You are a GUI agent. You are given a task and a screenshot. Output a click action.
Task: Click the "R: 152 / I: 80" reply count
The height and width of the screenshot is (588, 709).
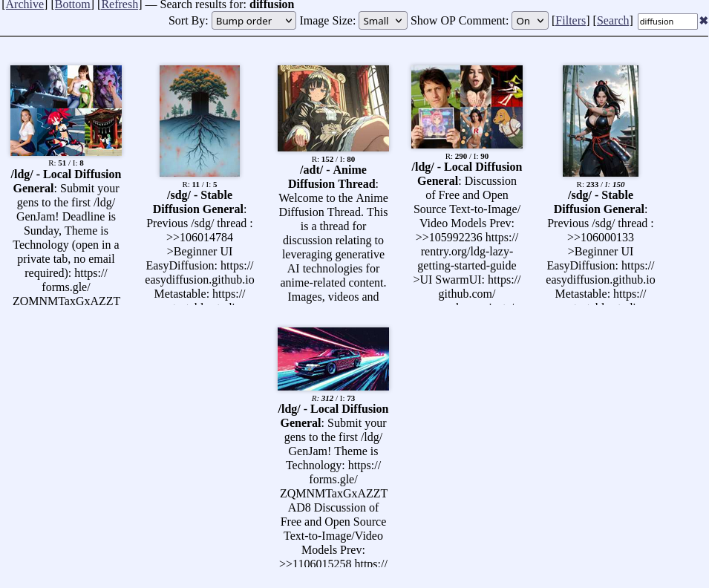pos(333,159)
